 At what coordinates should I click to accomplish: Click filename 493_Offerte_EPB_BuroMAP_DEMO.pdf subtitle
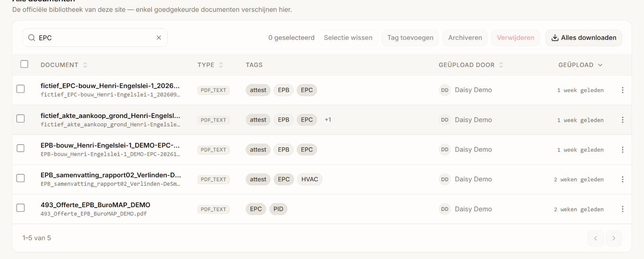coord(94,214)
